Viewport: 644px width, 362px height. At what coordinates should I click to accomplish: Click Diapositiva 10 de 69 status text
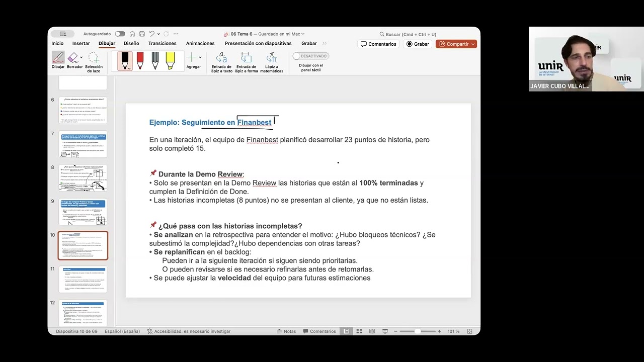[76, 331]
